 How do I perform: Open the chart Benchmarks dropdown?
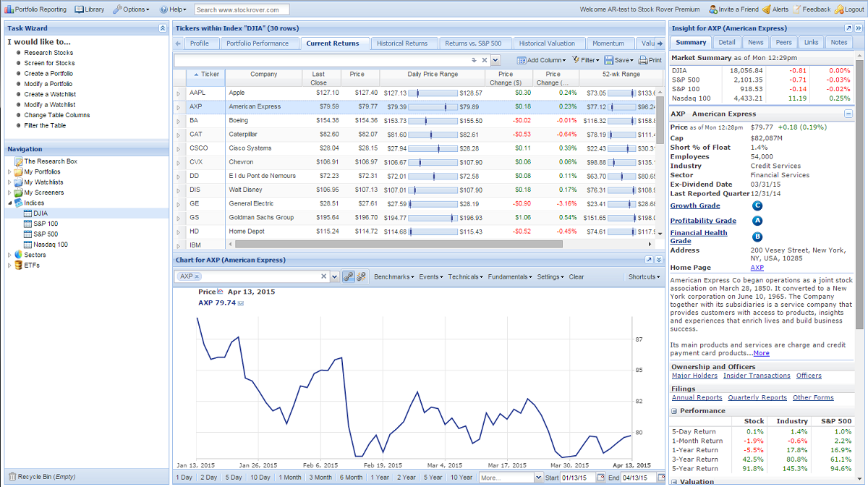(x=394, y=276)
